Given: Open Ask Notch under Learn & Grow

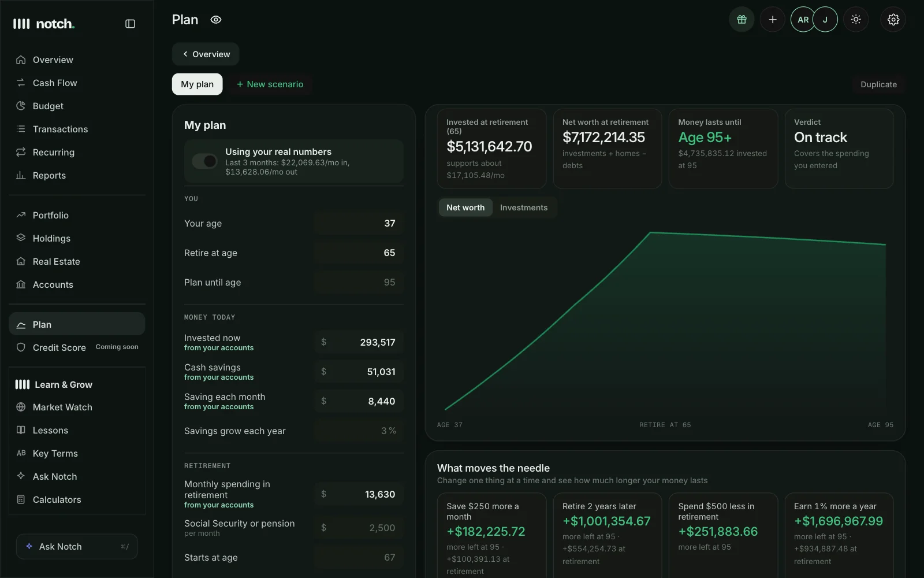Looking at the screenshot, I should (77, 476).
